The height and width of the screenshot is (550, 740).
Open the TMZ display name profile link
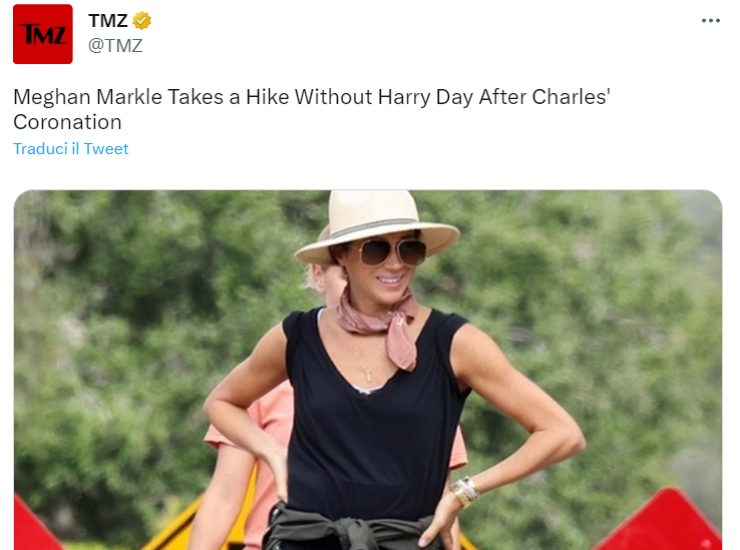click(x=108, y=21)
